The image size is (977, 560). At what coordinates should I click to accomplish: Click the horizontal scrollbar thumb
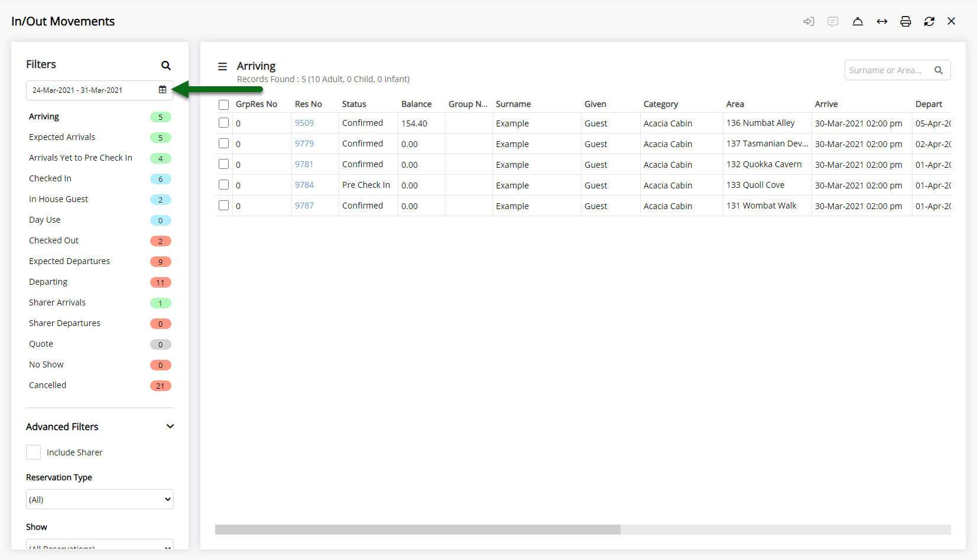418,530
